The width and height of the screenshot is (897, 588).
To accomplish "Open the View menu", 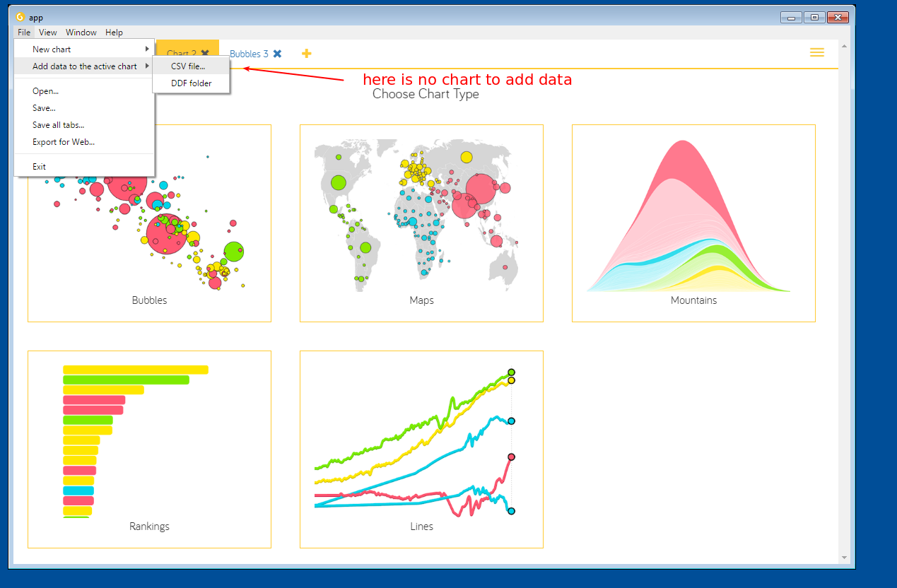I will point(47,32).
